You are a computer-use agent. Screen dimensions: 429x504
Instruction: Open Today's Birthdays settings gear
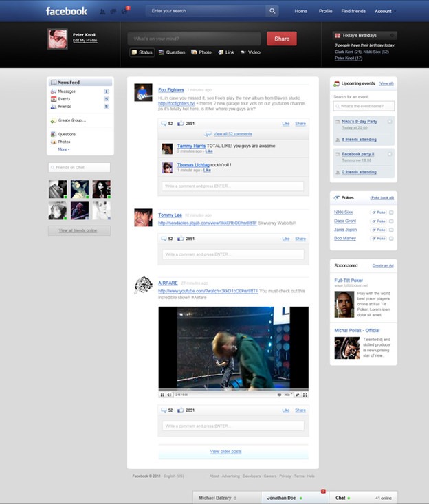coord(393,35)
